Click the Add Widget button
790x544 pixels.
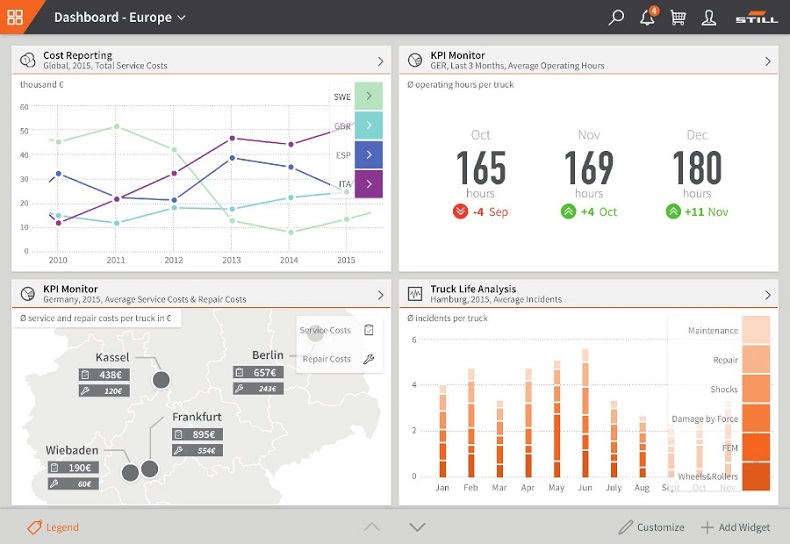(735, 527)
